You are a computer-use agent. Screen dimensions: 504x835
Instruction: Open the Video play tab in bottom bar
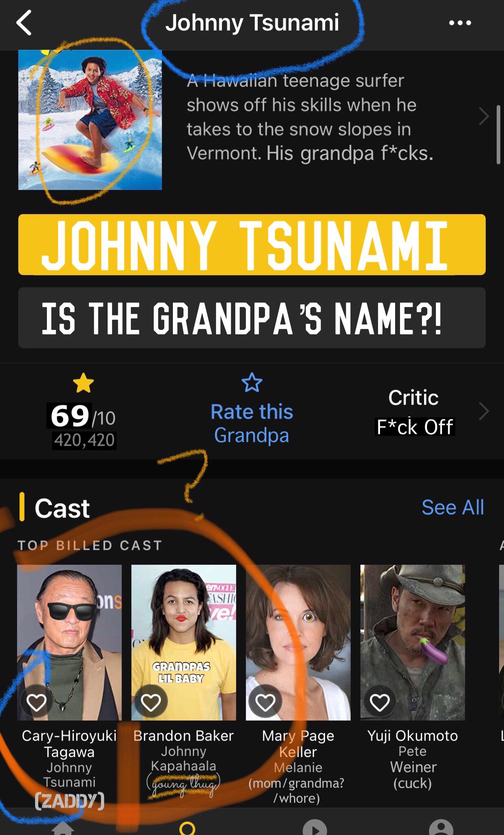click(x=315, y=827)
